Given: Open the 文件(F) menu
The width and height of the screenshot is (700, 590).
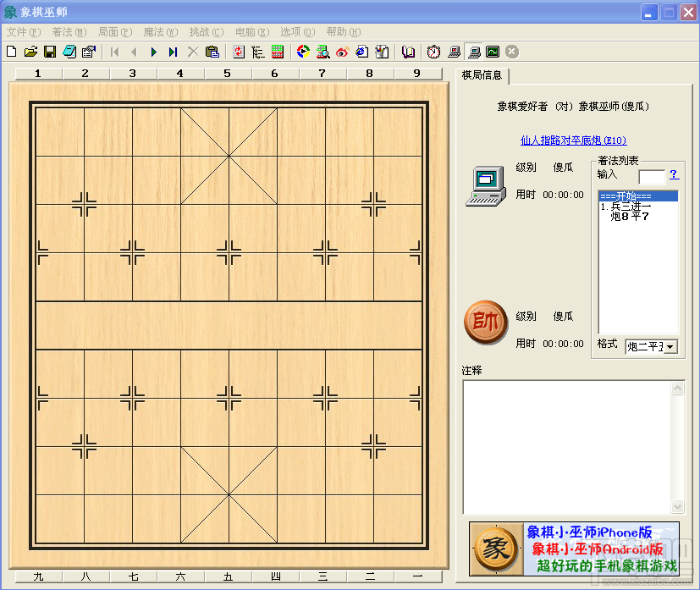Looking at the screenshot, I should pos(24,32).
